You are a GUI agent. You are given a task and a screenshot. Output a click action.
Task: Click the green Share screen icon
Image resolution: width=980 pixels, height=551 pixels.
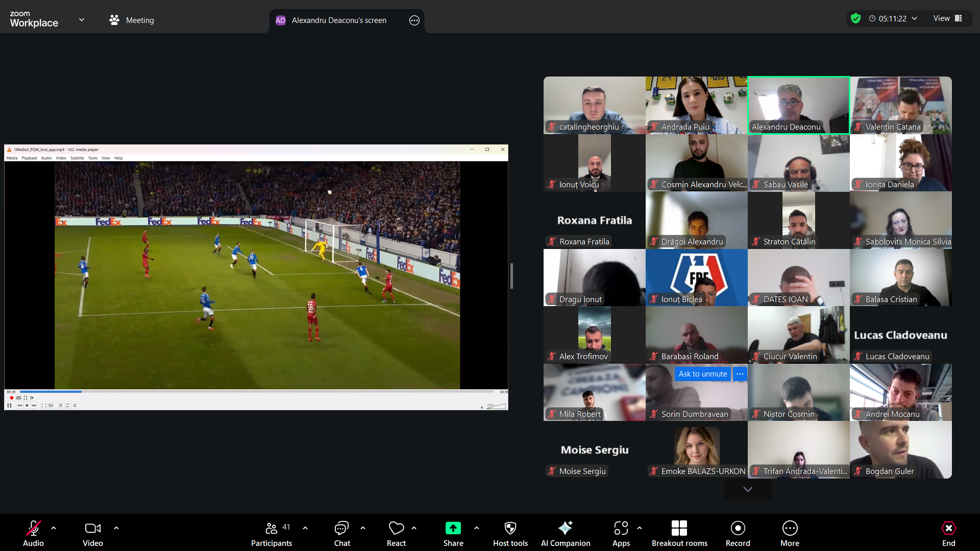pos(453,528)
